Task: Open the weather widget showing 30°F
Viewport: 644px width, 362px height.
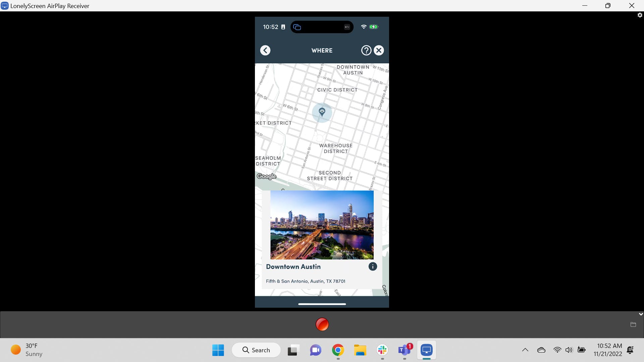Action: [27, 350]
